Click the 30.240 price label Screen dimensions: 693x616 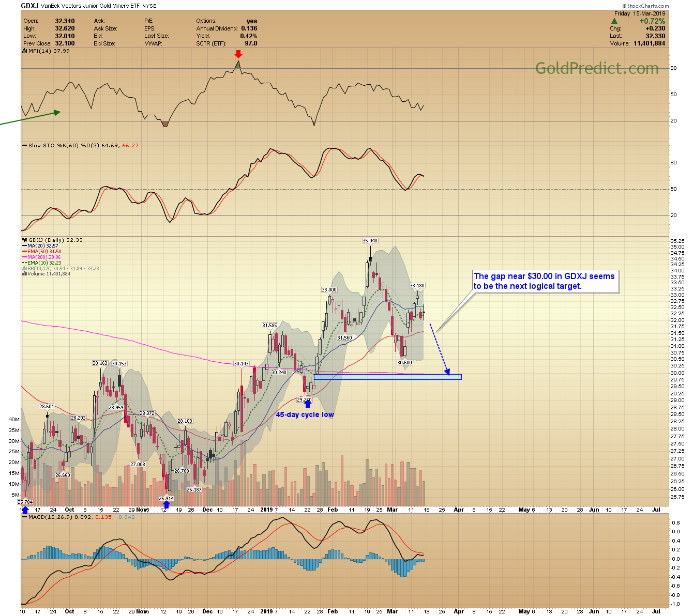click(x=279, y=373)
